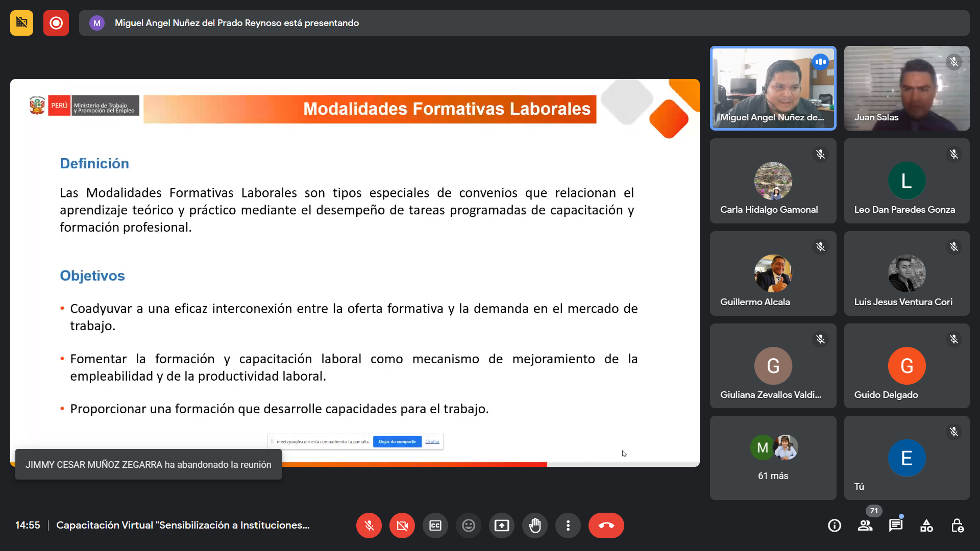Click muted mic icon on your Tú tile
Screen dimensions: 980x551
click(954, 432)
